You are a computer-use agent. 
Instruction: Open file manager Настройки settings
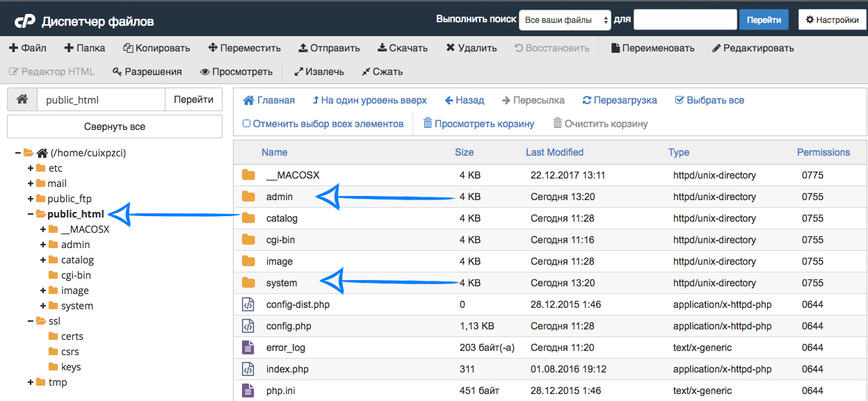832,19
